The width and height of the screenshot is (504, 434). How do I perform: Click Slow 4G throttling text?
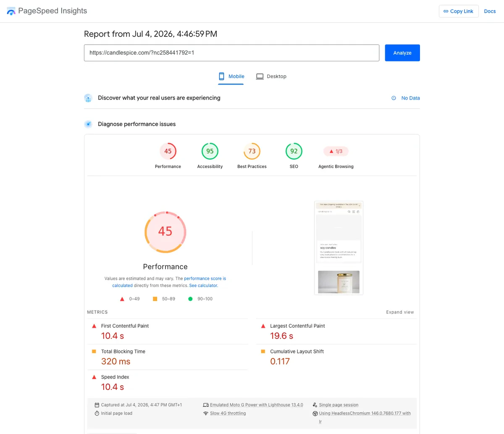click(228, 413)
